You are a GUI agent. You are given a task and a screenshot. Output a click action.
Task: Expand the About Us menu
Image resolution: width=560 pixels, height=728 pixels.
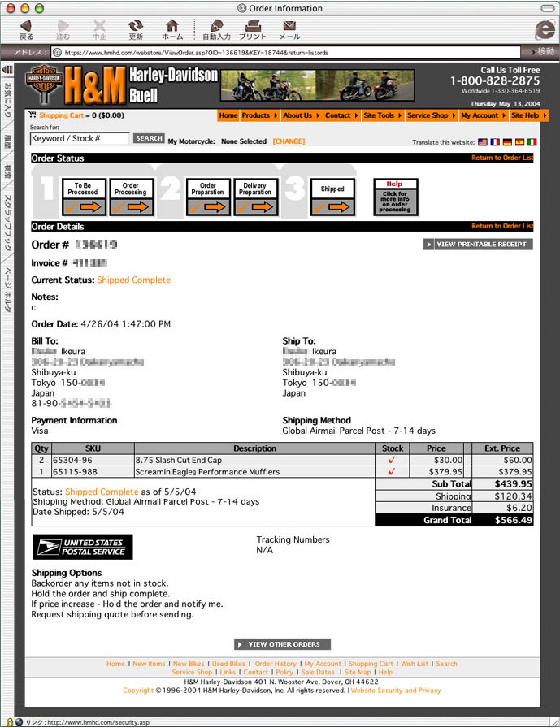(302, 115)
